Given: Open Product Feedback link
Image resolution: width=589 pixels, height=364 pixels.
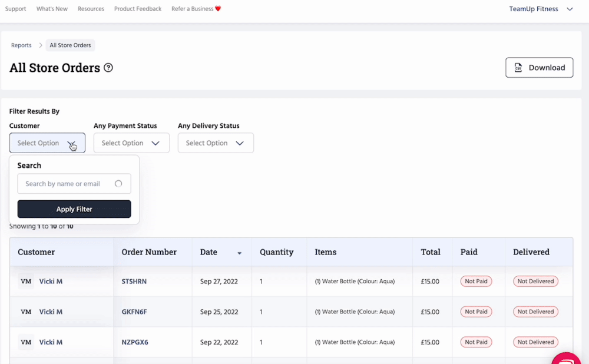Looking at the screenshot, I should pyautogui.click(x=138, y=9).
